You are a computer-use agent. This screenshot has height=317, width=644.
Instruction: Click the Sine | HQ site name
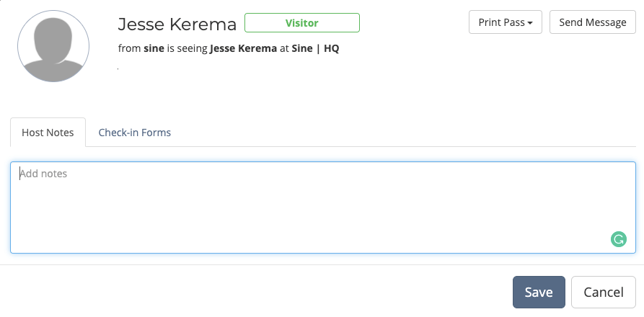[315, 48]
